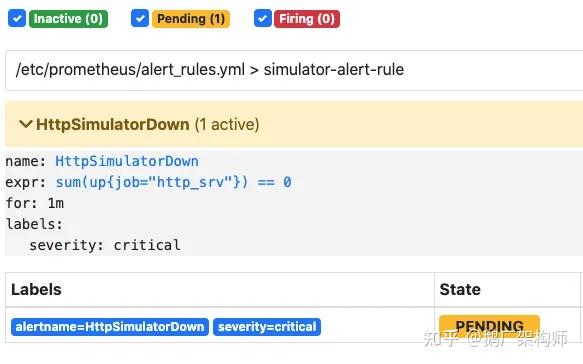Click the green Inactive (0) badge

[x=68, y=19]
